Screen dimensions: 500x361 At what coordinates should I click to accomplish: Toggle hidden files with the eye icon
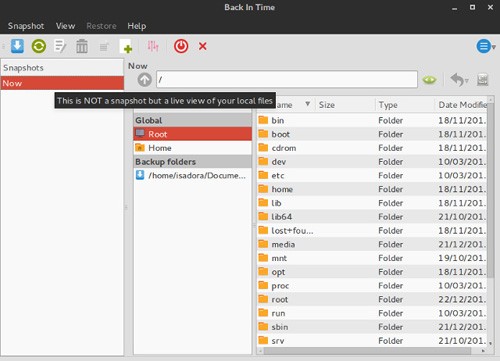429,80
